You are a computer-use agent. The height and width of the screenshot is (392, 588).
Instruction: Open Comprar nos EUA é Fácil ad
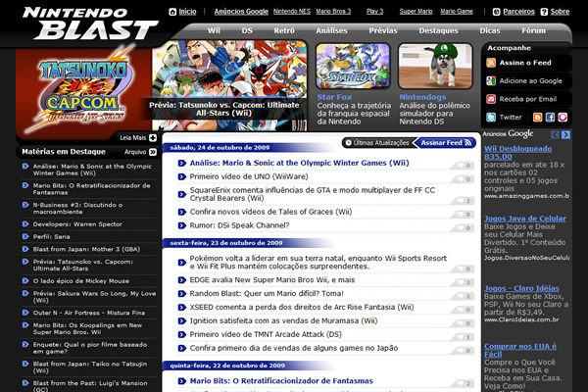point(520,351)
